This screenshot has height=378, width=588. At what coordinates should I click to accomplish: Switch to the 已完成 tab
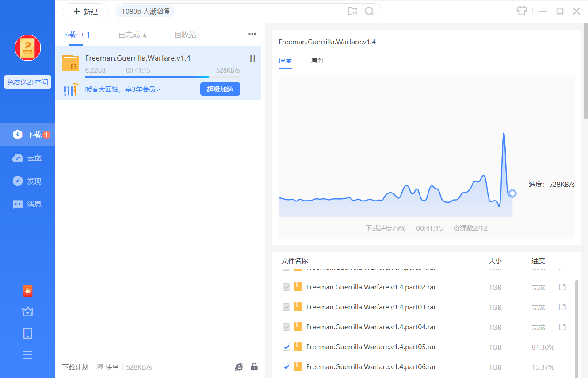(132, 35)
